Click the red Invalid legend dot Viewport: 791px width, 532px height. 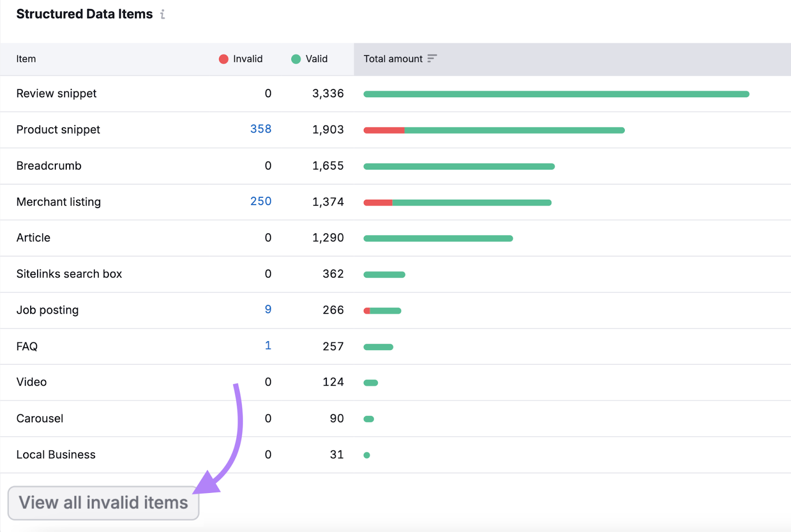coord(223,59)
